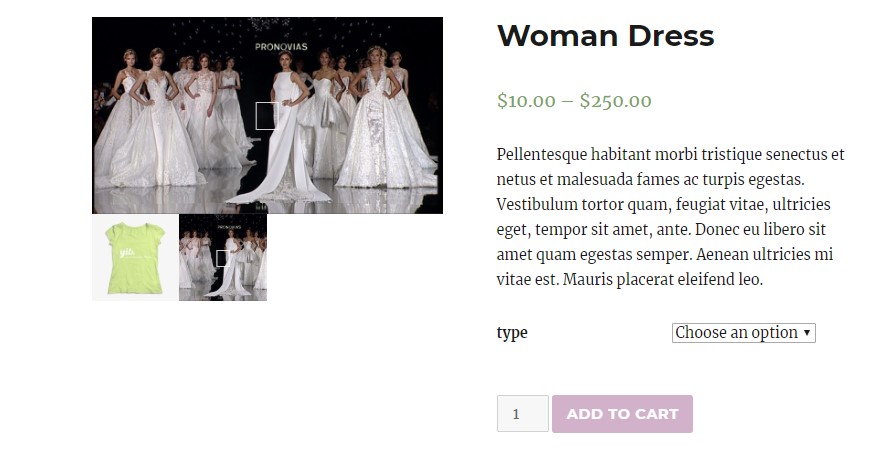
Task: Select the green t-shirt thumbnail
Action: [x=135, y=257]
